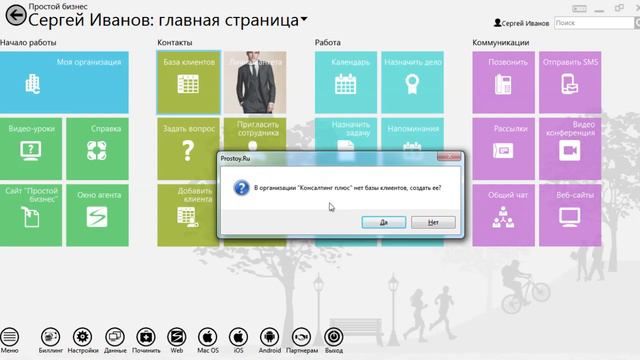
Task: Open the Сайт "Простой бизнес" tile
Action: [31, 216]
